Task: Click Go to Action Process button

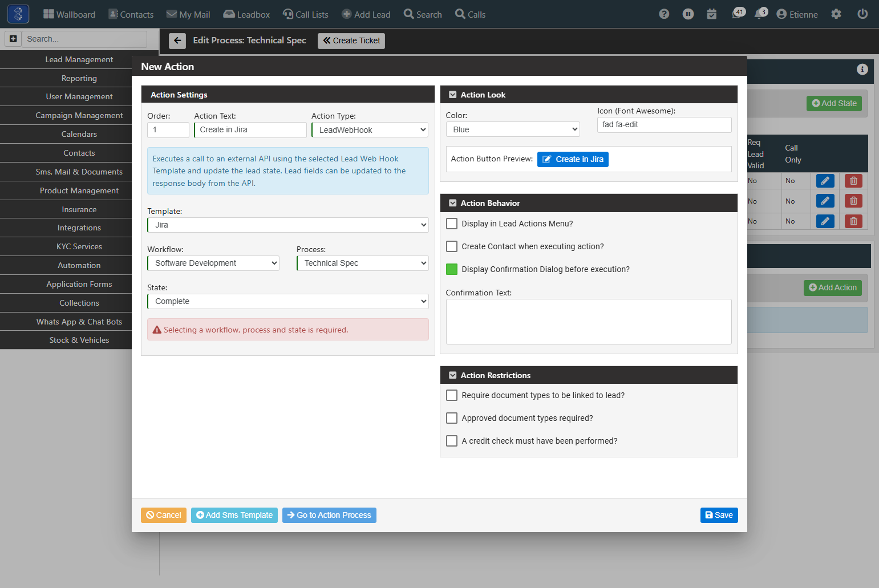Action: [329, 515]
